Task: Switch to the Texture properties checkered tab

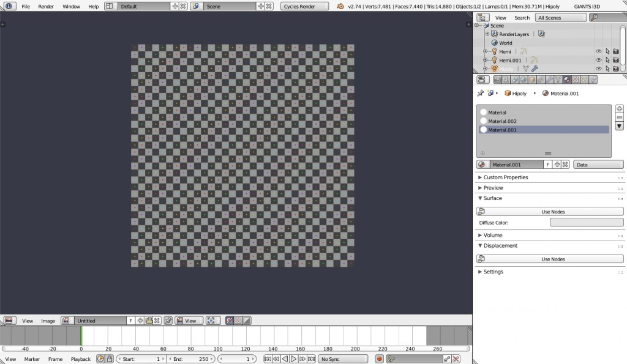Action: click(576, 80)
